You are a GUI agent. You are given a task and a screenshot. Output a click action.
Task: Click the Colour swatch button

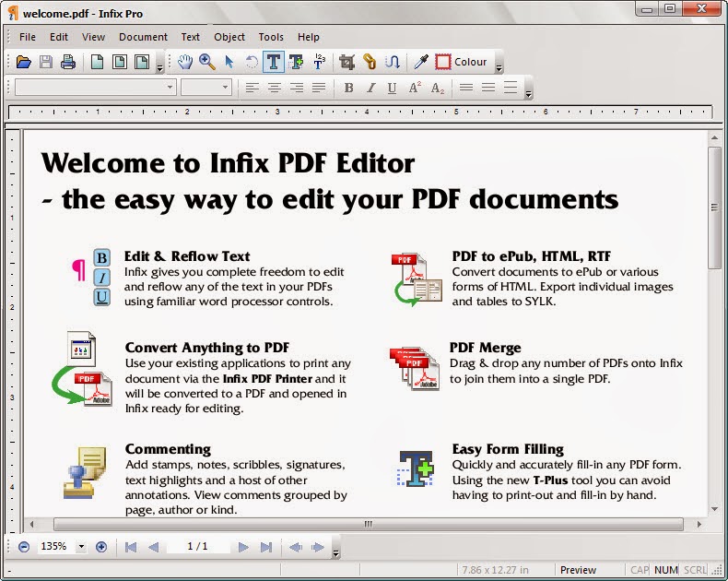(461, 62)
